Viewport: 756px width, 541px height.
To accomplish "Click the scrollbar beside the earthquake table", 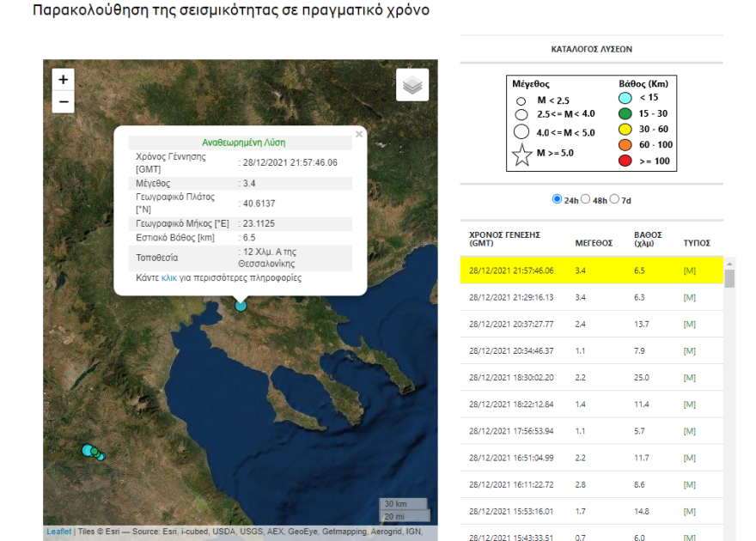I will pos(731,280).
